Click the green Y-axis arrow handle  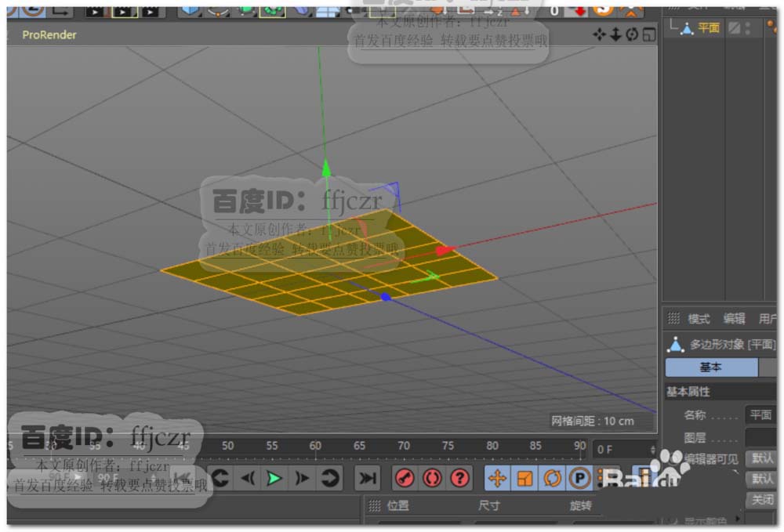326,168
